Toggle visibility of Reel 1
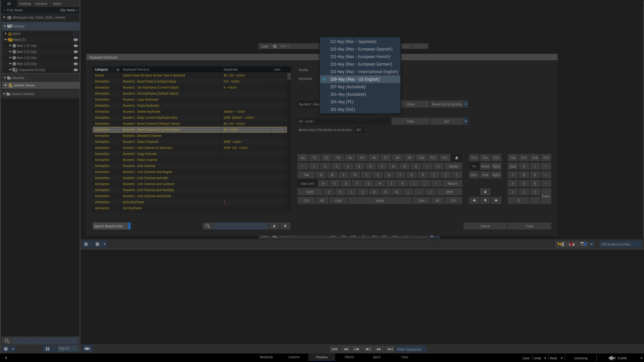This screenshot has width=644, height=362. (x=76, y=46)
